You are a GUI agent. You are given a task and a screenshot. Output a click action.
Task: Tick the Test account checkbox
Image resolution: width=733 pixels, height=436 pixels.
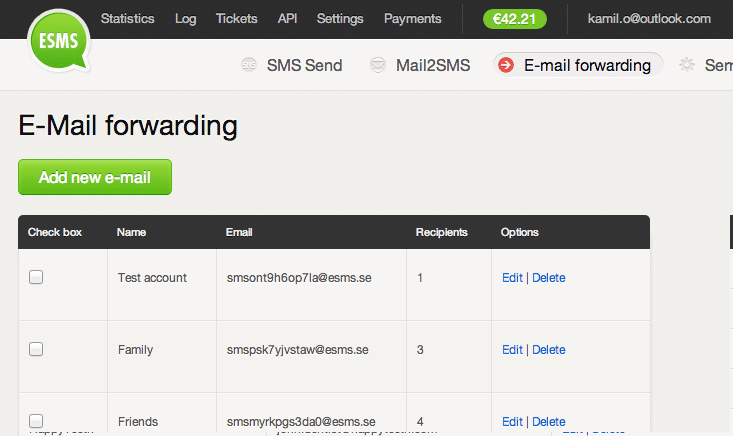coord(36,277)
